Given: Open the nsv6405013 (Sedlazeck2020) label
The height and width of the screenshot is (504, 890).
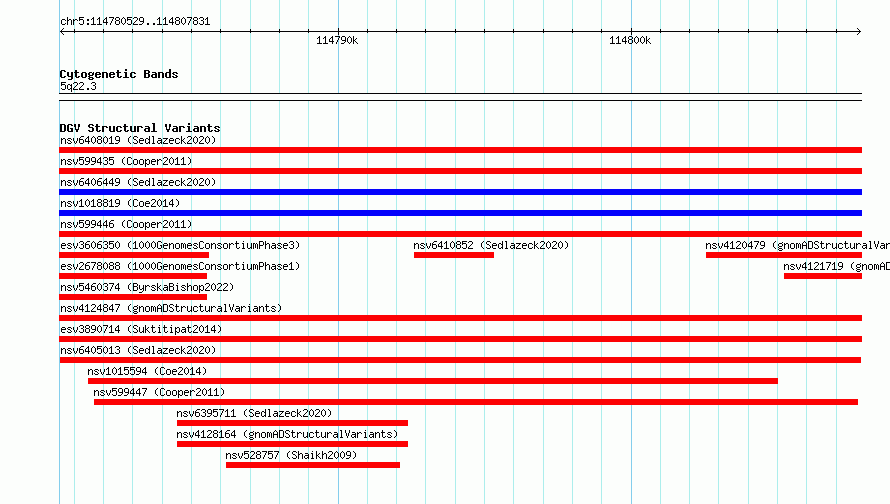Looking at the screenshot, I should point(138,350).
